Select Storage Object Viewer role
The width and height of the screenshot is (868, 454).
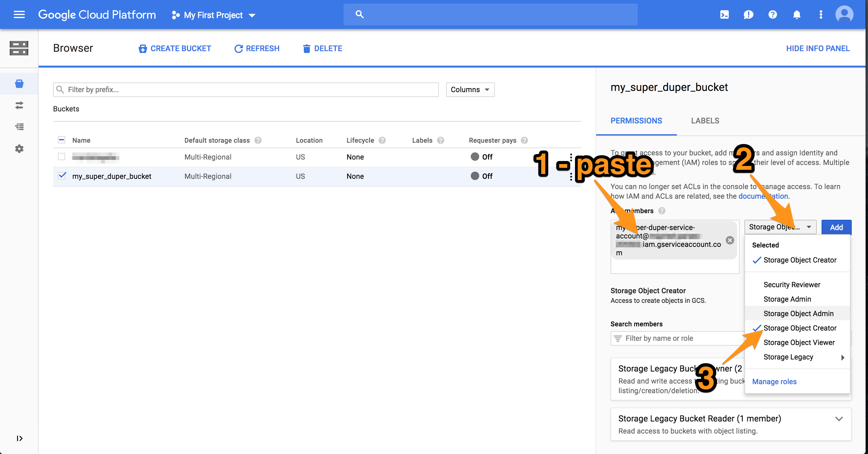click(797, 343)
